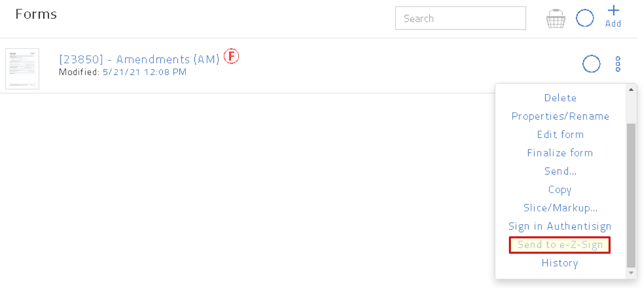Select Properties/Rename menu option
Screen dimensions: 644x288
click(560, 116)
